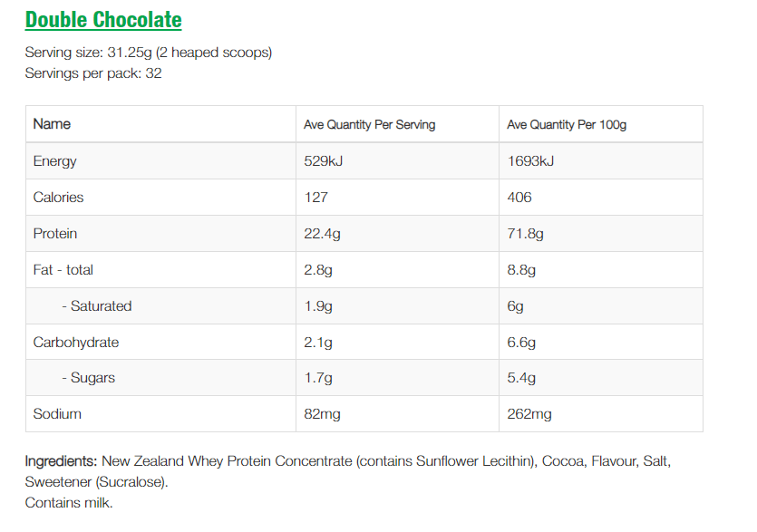Viewport: 757px width, 532px height.
Task: Select the Ave Quantity Per Serving header
Action: pyautogui.click(x=369, y=124)
